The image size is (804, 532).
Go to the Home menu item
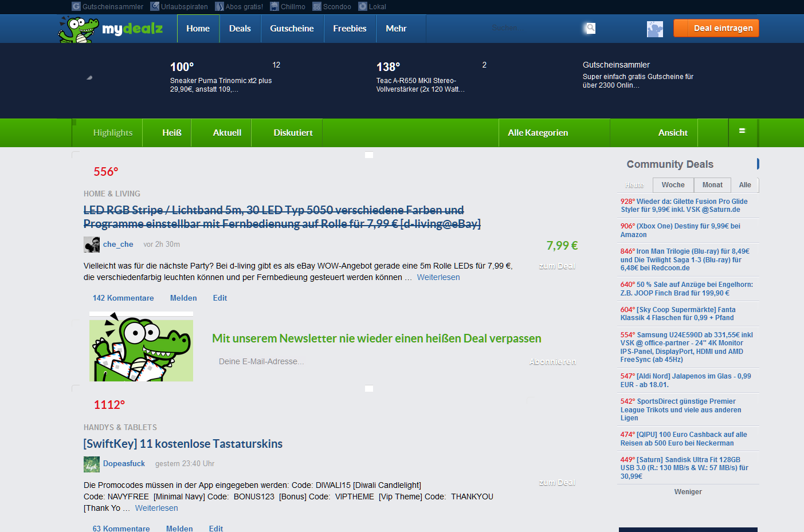[x=198, y=29]
